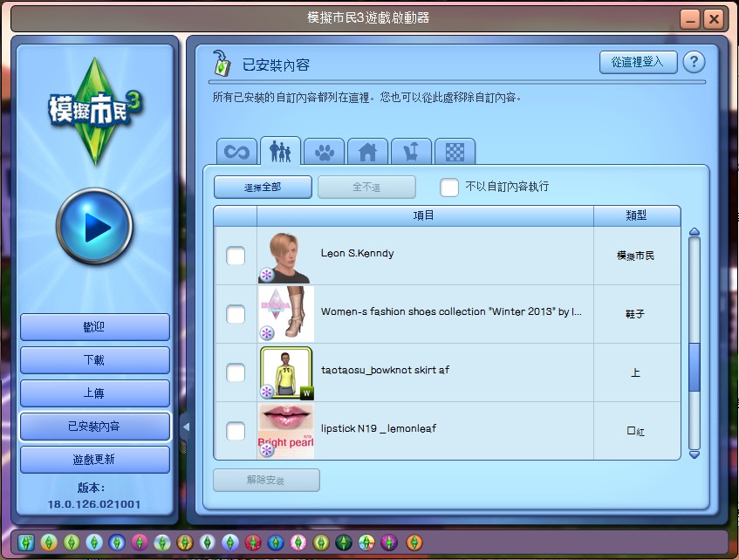
Task: Click the Bright pearl lipstick thumbnail
Action: click(286, 431)
